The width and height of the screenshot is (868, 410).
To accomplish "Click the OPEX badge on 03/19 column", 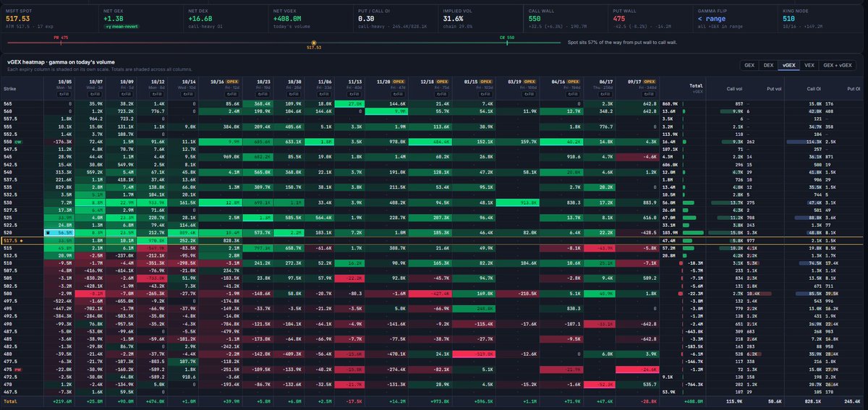I will point(529,82).
